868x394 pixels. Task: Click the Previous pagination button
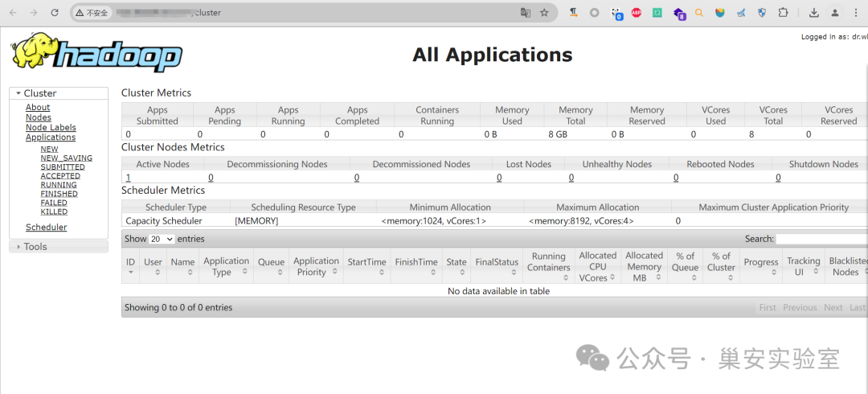800,307
